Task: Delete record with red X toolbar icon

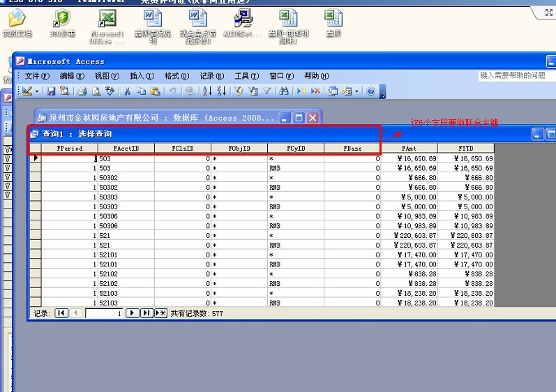Action: pos(315,91)
